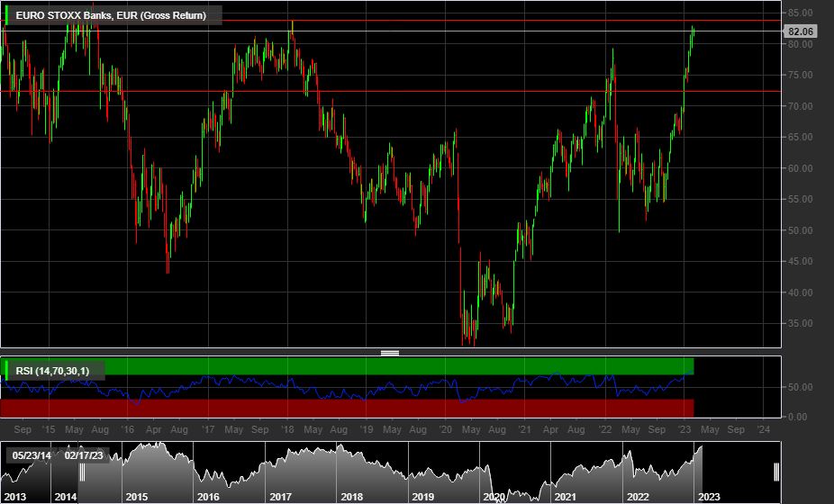Viewport: 834px width, 504px height.
Task: Click the 35.00 label on the price axis
Action: coord(800,323)
